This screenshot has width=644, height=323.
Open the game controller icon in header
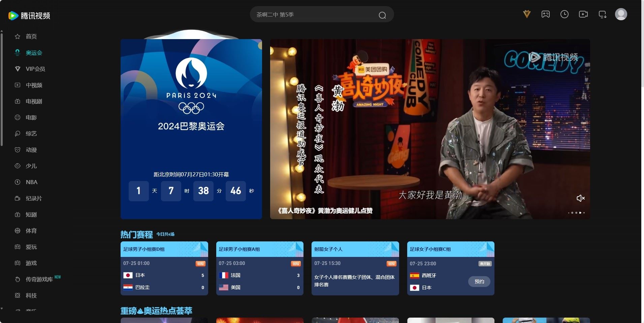point(546,14)
